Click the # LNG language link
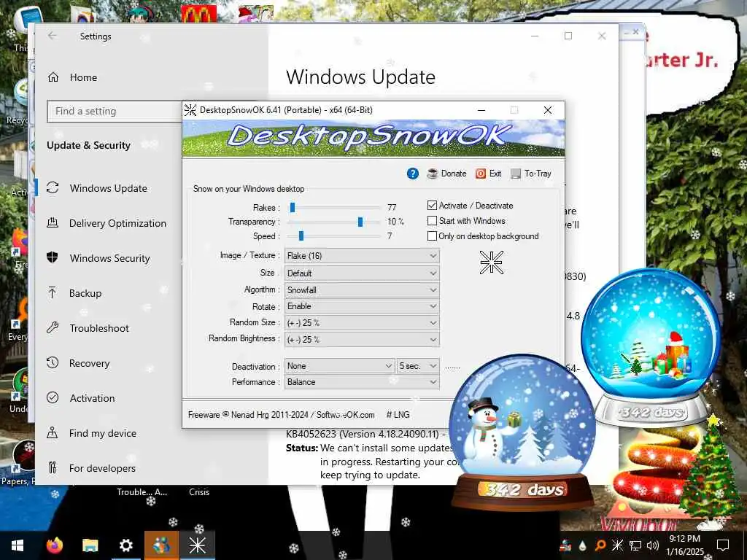This screenshot has width=747, height=560. (398, 415)
